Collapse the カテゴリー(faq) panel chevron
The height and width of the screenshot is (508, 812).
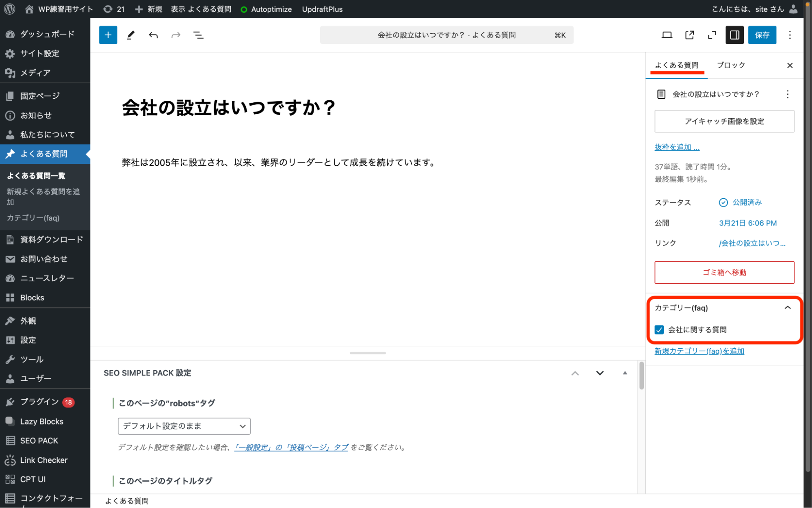(787, 308)
